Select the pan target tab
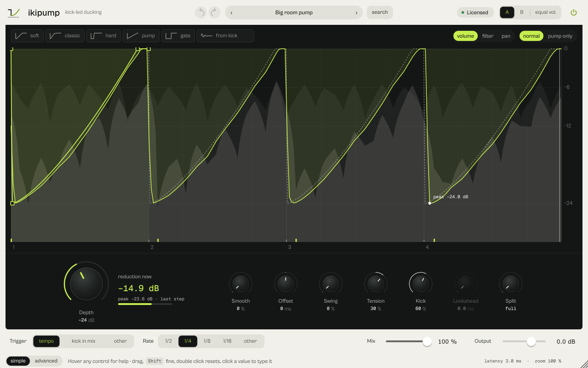Viewport: 588px width, 368px height. (506, 36)
